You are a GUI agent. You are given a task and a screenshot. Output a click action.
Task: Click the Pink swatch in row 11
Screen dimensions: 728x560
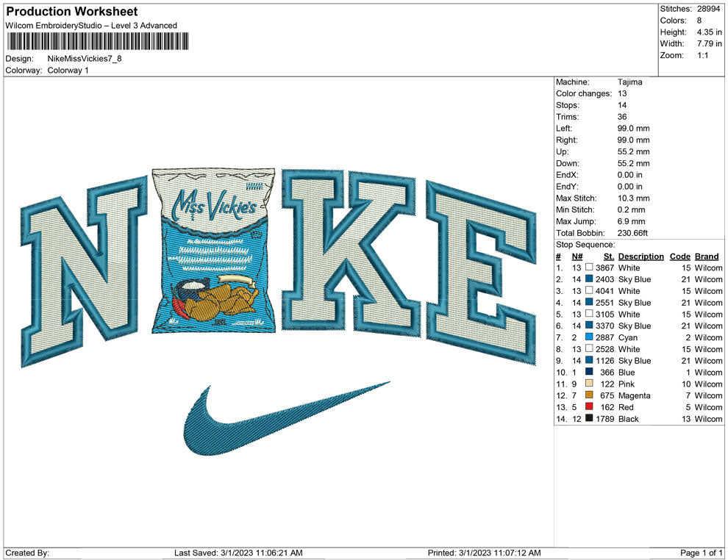(588, 384)
